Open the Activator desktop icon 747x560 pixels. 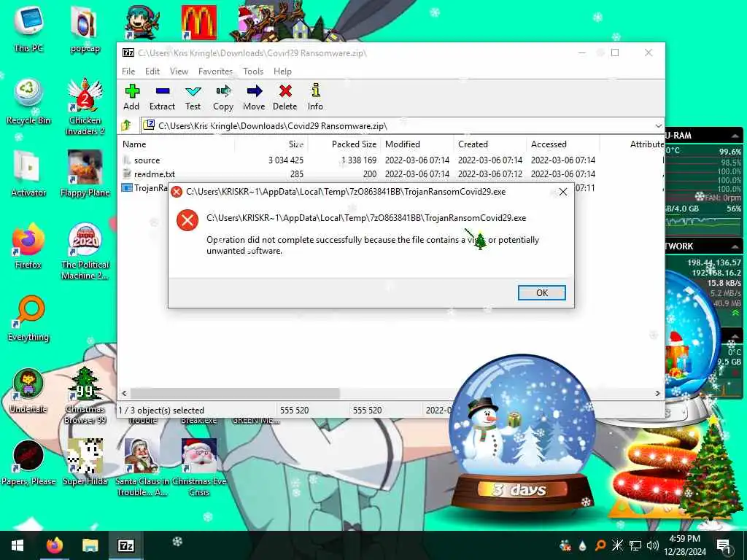point(28,174)
